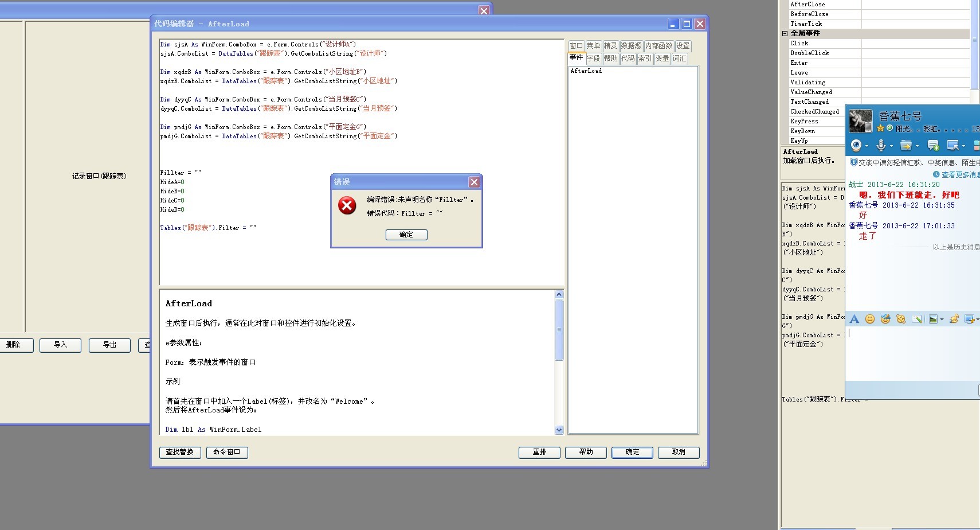
Task: Switch to the 变量 tab
Action: pyautogui.click(x=662, y=59)
